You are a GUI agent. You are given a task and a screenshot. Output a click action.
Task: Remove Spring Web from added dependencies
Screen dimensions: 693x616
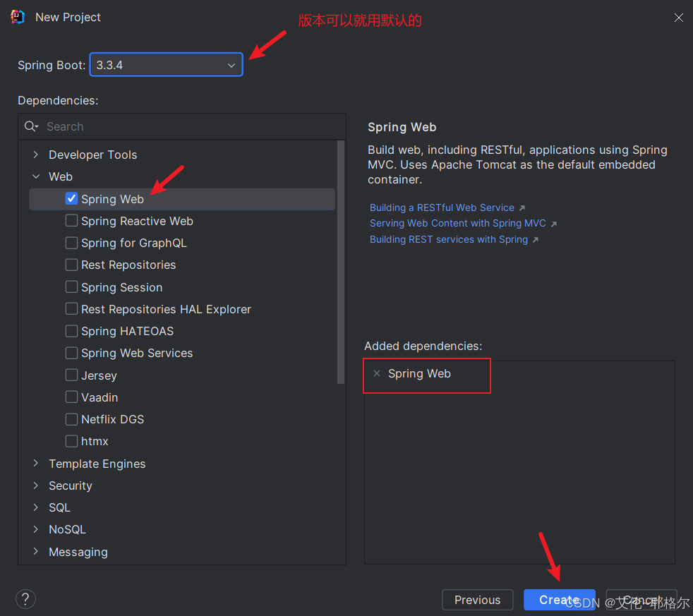pos(377,373)
